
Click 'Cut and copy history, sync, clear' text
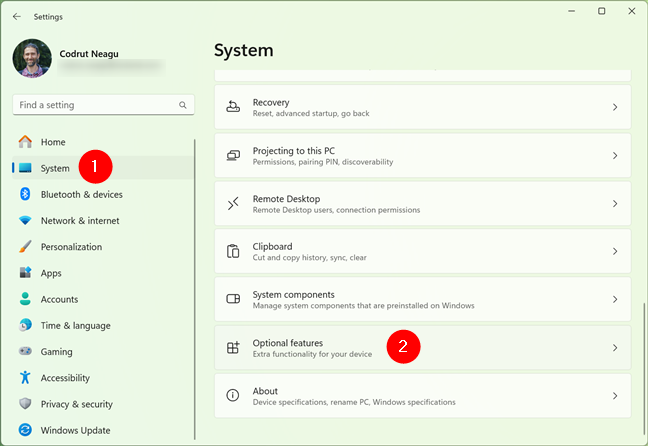310,258
